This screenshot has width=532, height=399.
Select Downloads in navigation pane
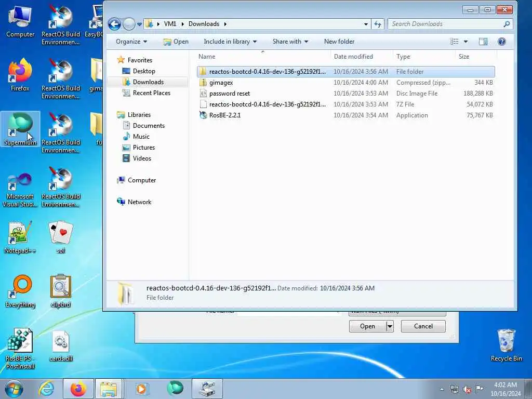pos(148,82)
